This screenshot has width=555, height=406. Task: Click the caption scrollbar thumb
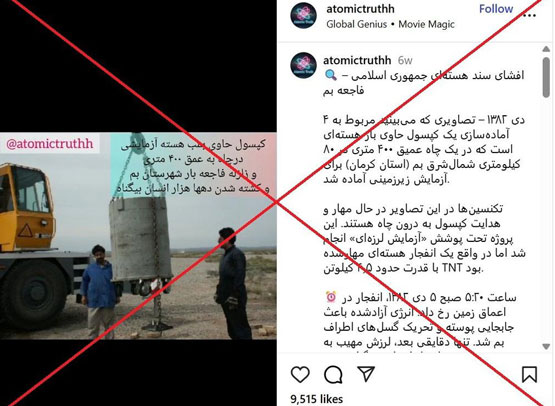coord(546,77)
